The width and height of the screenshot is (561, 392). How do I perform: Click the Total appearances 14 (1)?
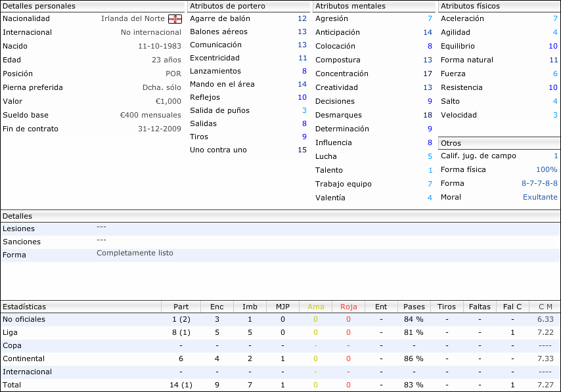coord(181,385)
